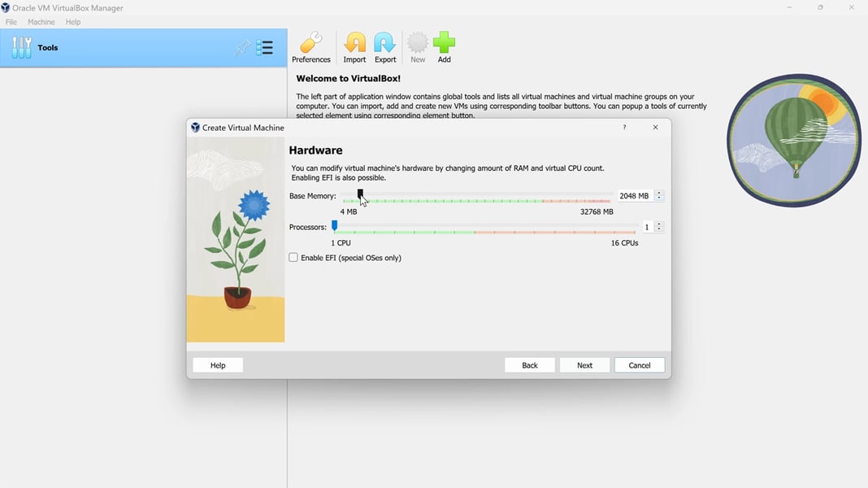Open the Help menu

coord(72,21)
